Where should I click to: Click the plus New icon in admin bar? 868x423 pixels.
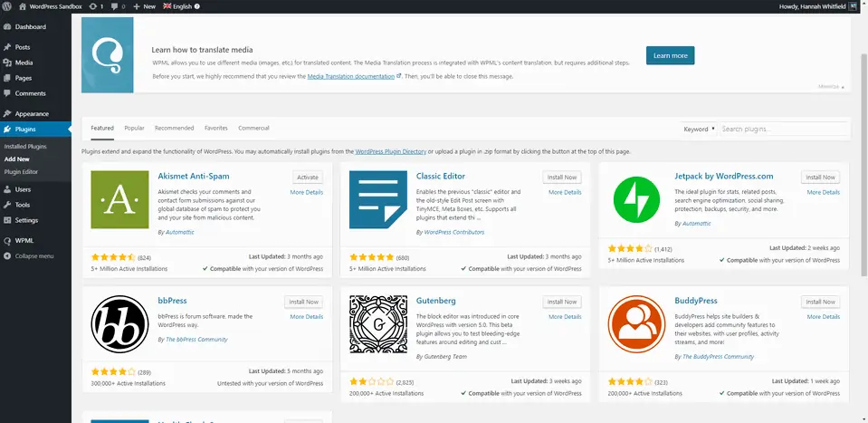[136, 6]
